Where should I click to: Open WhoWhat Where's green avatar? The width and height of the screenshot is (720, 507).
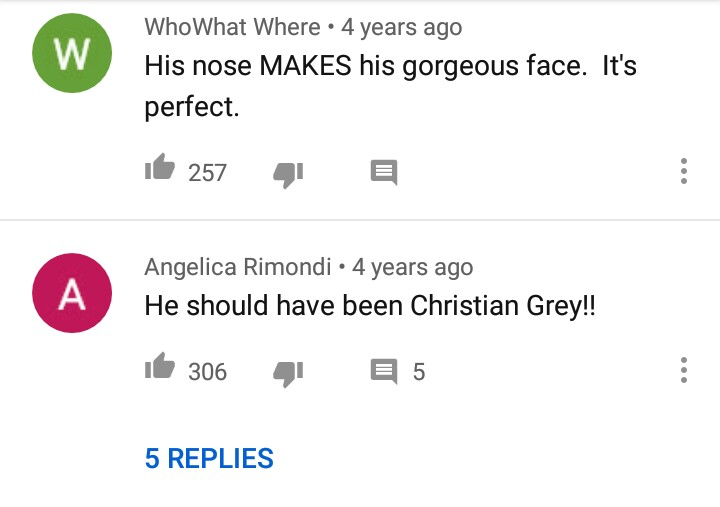[x=72, y=56]
